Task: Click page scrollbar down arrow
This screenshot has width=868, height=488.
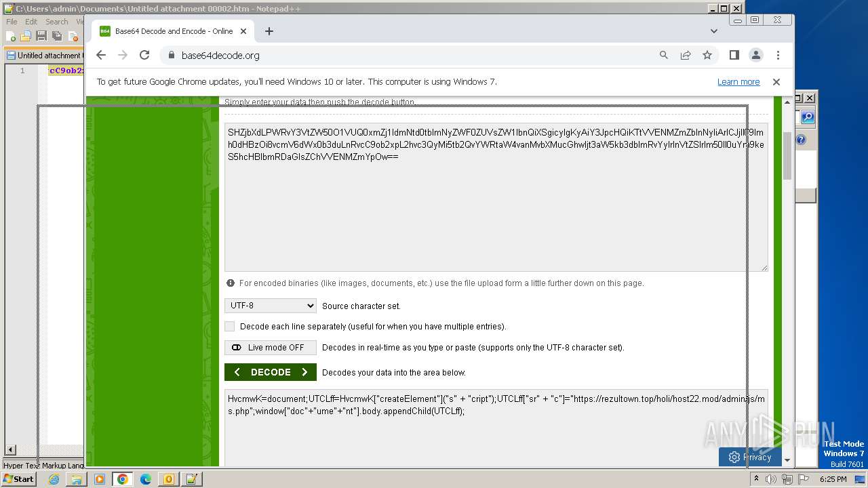Action: pyautogui.click(x=787, y=460)
